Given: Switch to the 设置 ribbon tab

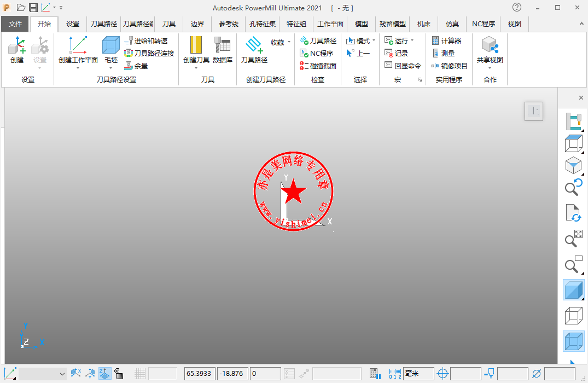Looking at the screenshot, I should point(73,24).
